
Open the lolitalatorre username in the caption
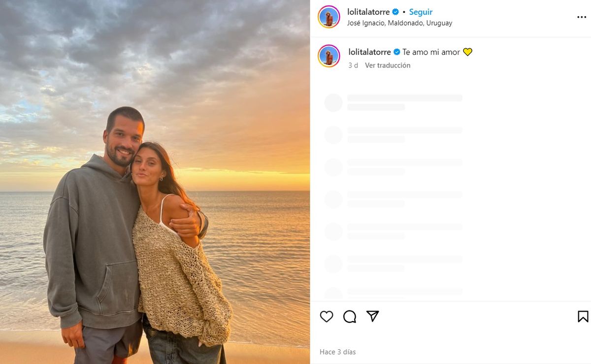369,52
